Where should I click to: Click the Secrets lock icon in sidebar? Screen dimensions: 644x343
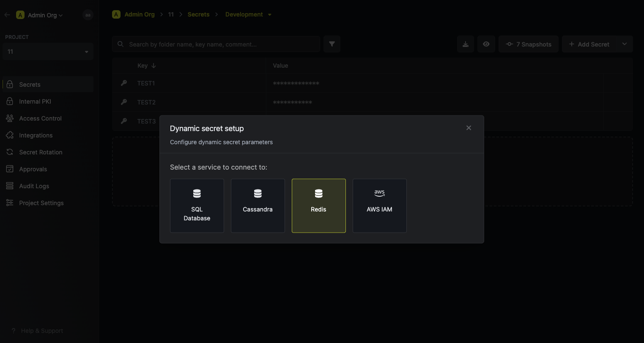point(10,85)
